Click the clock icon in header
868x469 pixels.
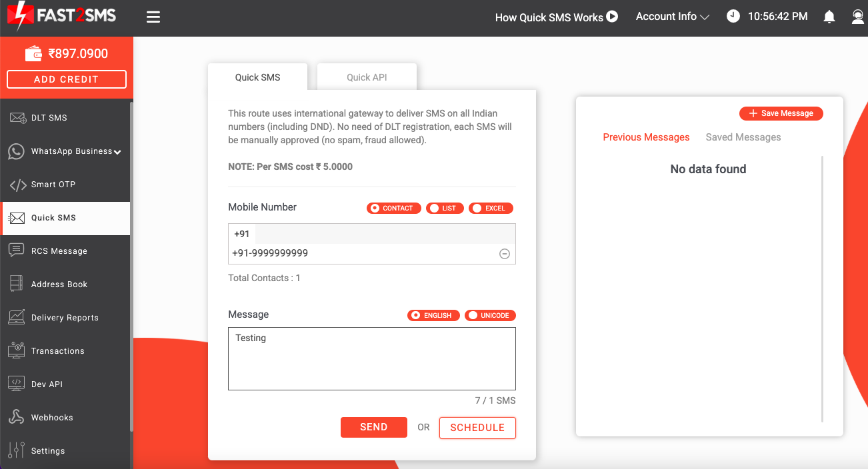click(x=733, y=17)
